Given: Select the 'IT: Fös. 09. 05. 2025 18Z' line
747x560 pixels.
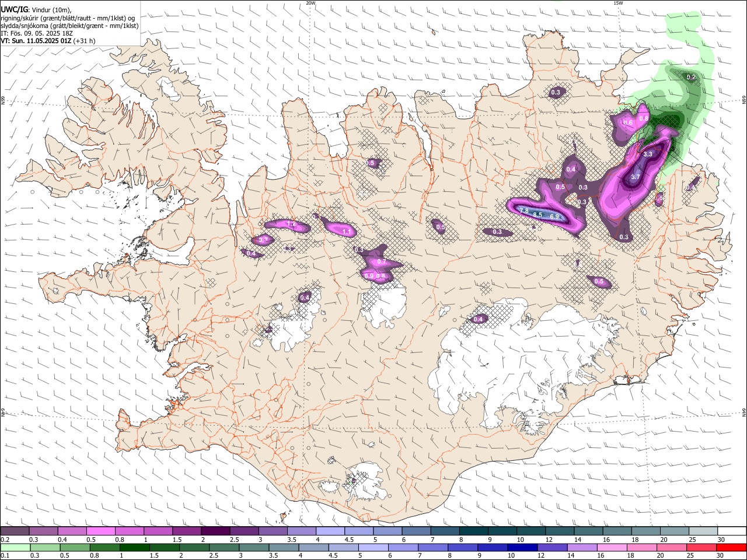Looking at the screenshot, I should [37, 33].
